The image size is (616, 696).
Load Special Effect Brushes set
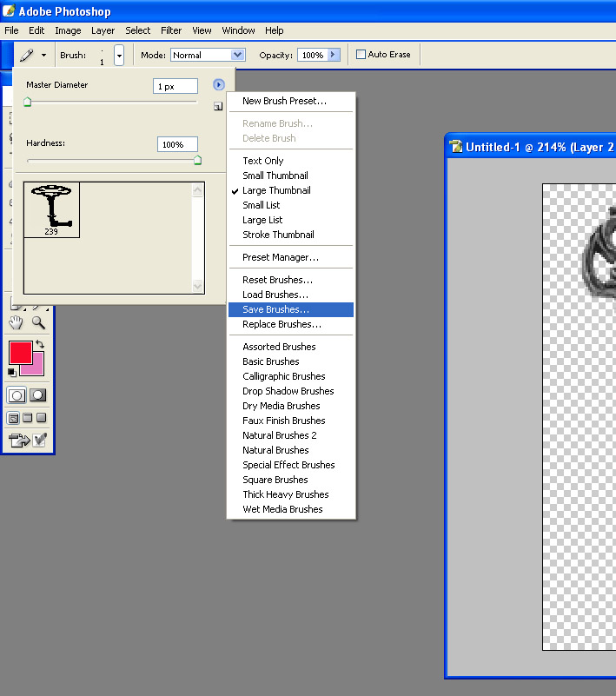[x=291, y=465]
